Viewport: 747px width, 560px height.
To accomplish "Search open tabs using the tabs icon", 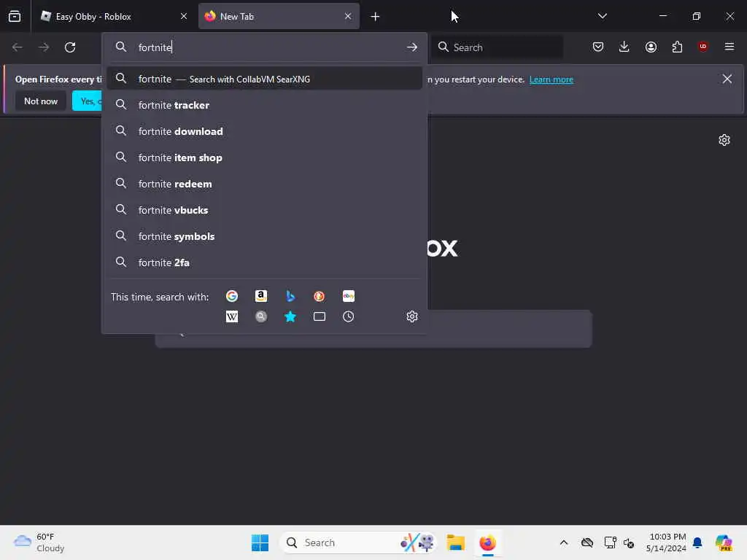I will point(320,316).
